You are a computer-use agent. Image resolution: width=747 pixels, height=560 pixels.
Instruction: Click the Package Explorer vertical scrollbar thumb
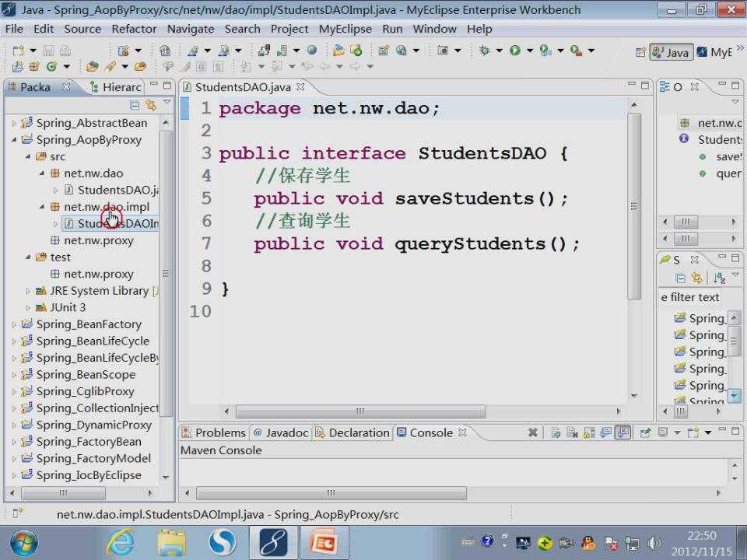165,274
